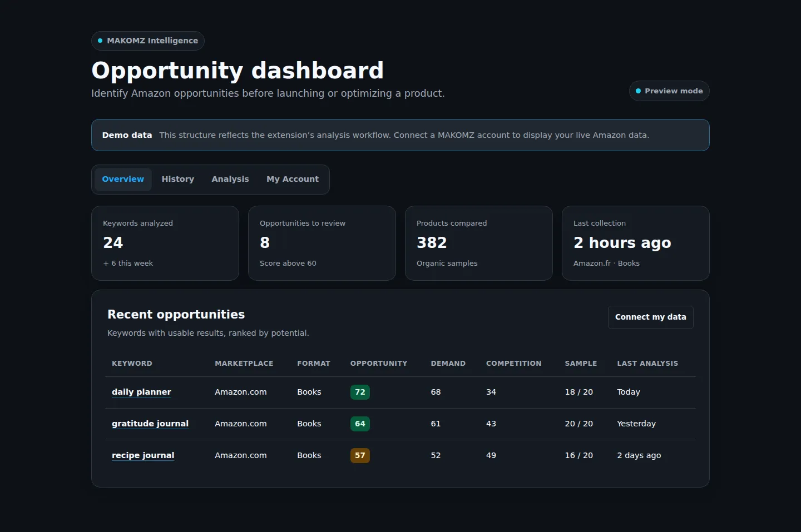Click the demand value 61
The height and width of the screenshot is (532, 801).
point(436,424)
